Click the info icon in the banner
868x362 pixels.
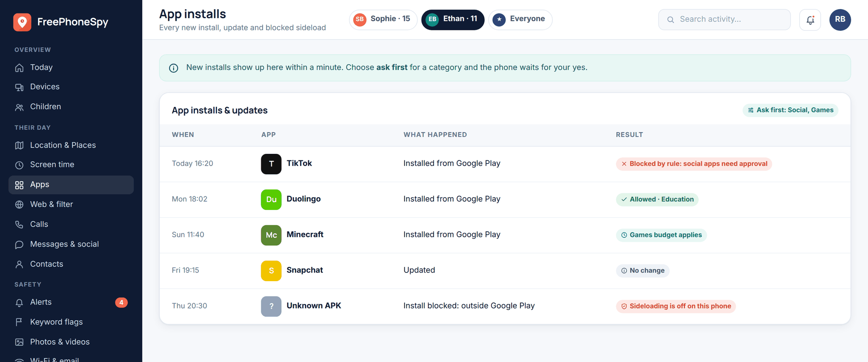point(174,68)
